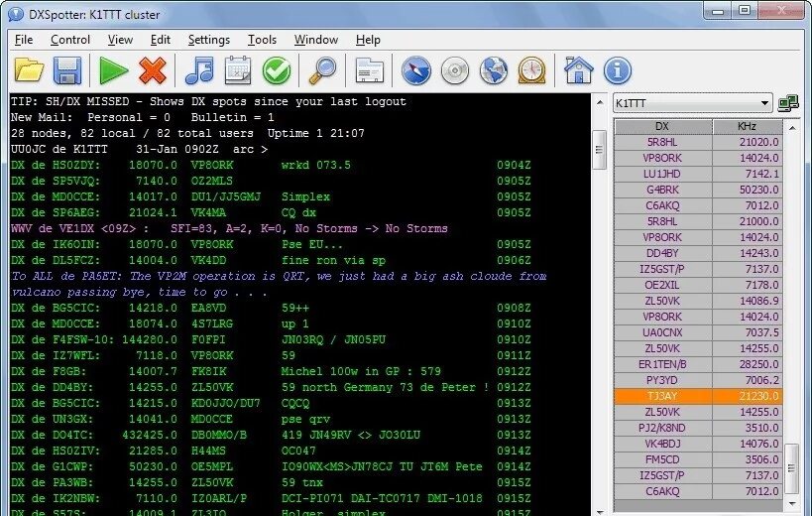This screenshot has height=516, width=812.
Task: Click terminal scrollbar up arrow
Action: pyautogui.click(x=600, y=102)
